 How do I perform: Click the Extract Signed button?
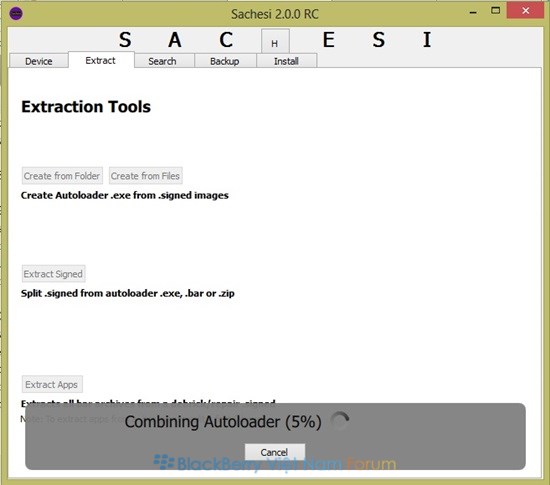coord(53,274)
